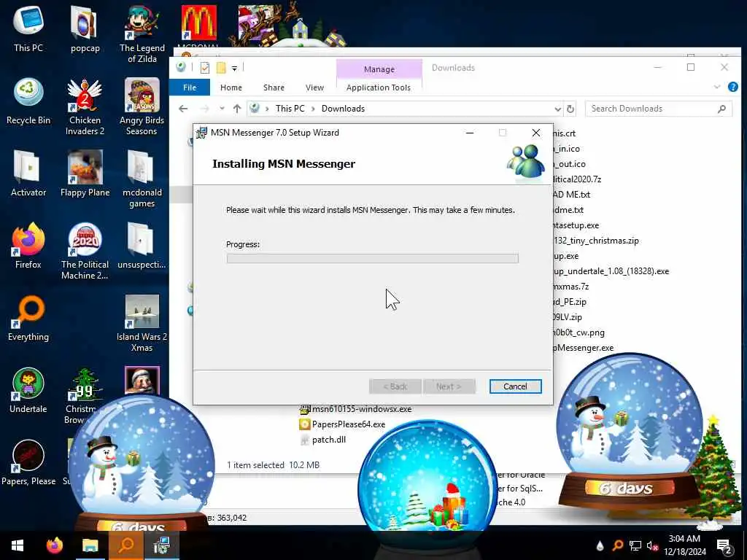Open the File tab in Explorer
This screenshot has width=747, height=560.
[x=190, y=87]
